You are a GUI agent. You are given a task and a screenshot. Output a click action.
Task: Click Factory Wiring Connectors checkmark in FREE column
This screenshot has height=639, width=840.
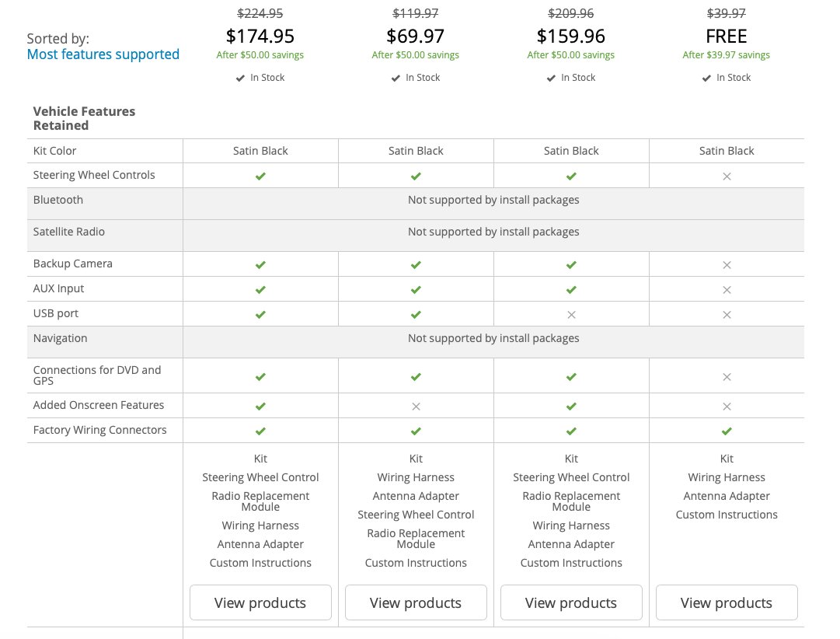[x=727, y=431]
